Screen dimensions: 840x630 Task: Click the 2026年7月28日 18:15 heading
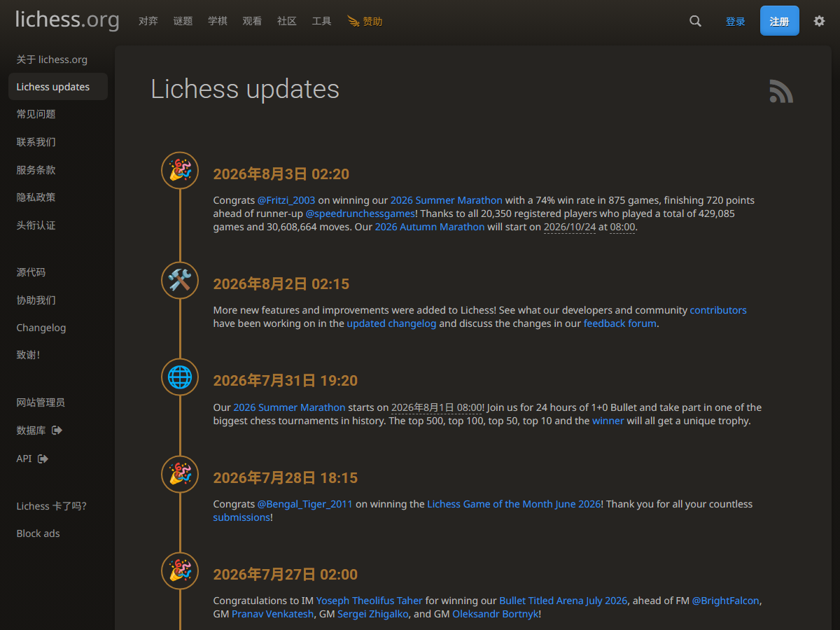[286, 478]
